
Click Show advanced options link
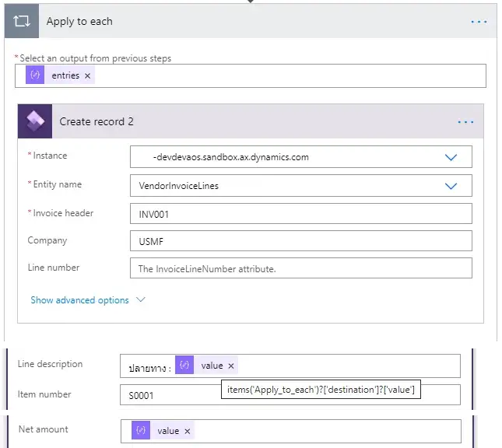(x=79, y=300)
